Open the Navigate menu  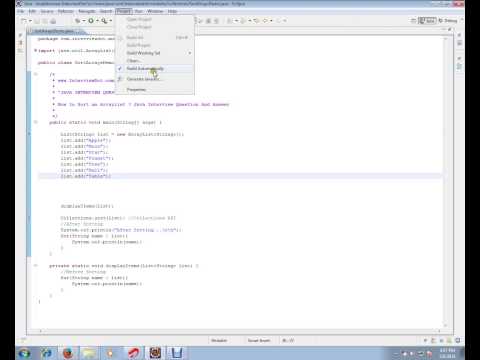(x=87, y=11)
